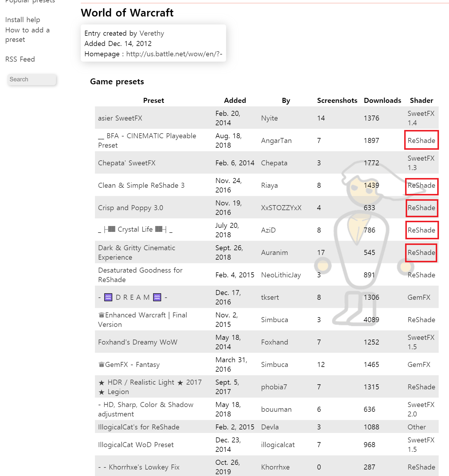449x476 pixels.
Task: Click author Devla in the By column
Action: pyautogui.click(x=270, y=427)
